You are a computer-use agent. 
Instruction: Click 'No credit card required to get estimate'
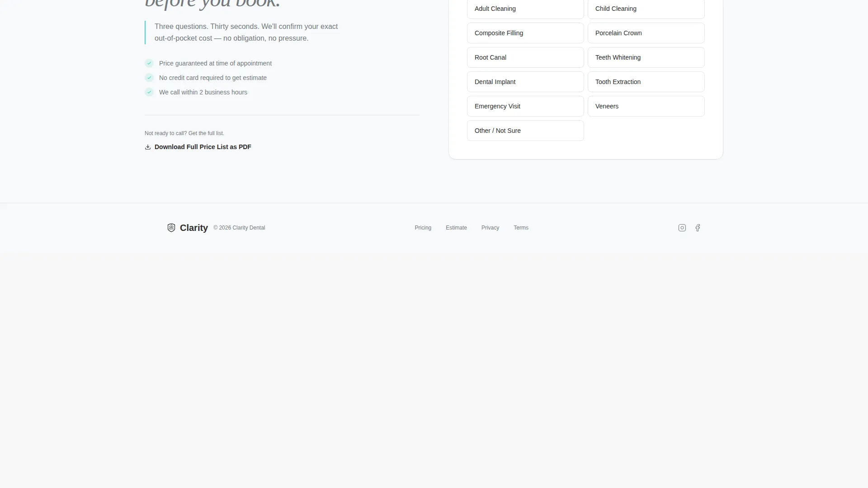tap(213, 78)
